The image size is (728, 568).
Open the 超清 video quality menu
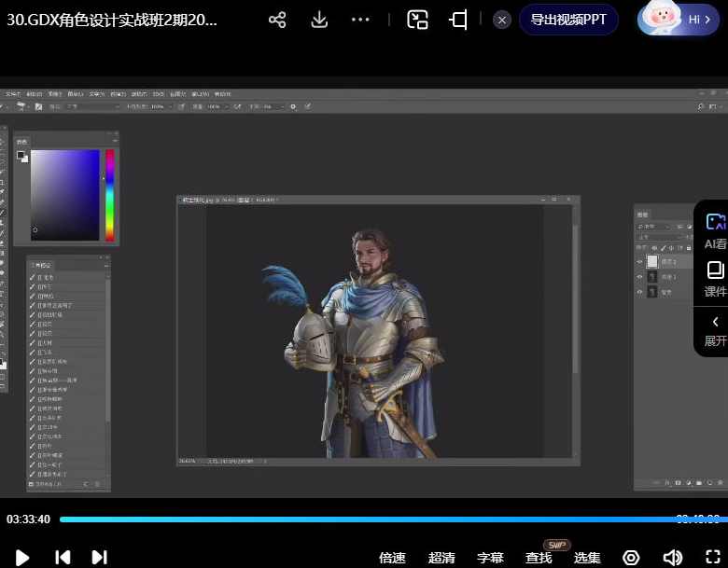(441, 558)
